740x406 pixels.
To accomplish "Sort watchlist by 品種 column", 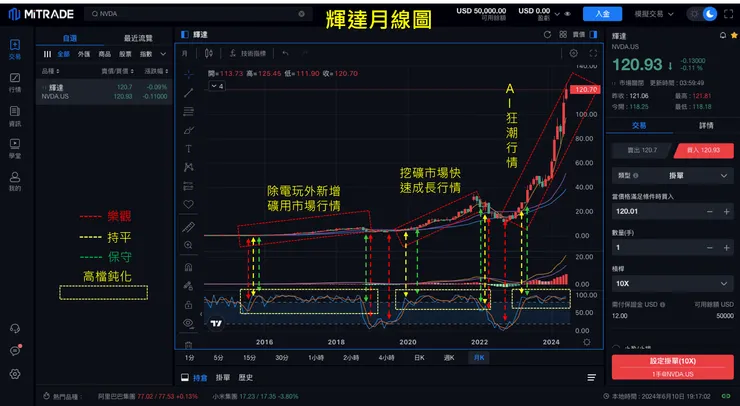I will click(50, 71).
